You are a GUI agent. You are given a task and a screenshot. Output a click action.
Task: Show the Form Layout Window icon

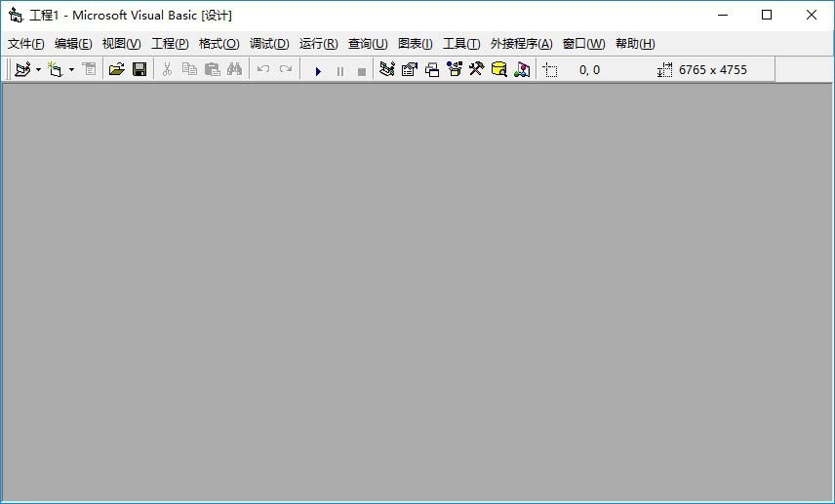click(x=432, y=70)
